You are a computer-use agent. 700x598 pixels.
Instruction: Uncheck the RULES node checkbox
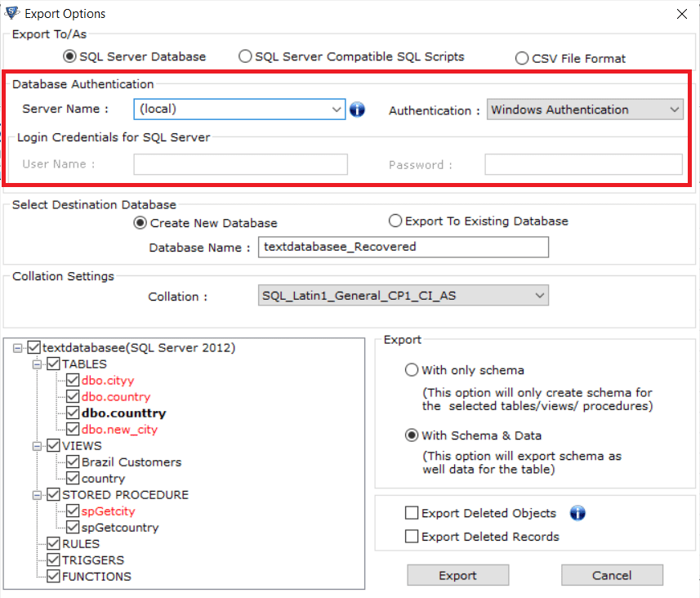(53, 543)
